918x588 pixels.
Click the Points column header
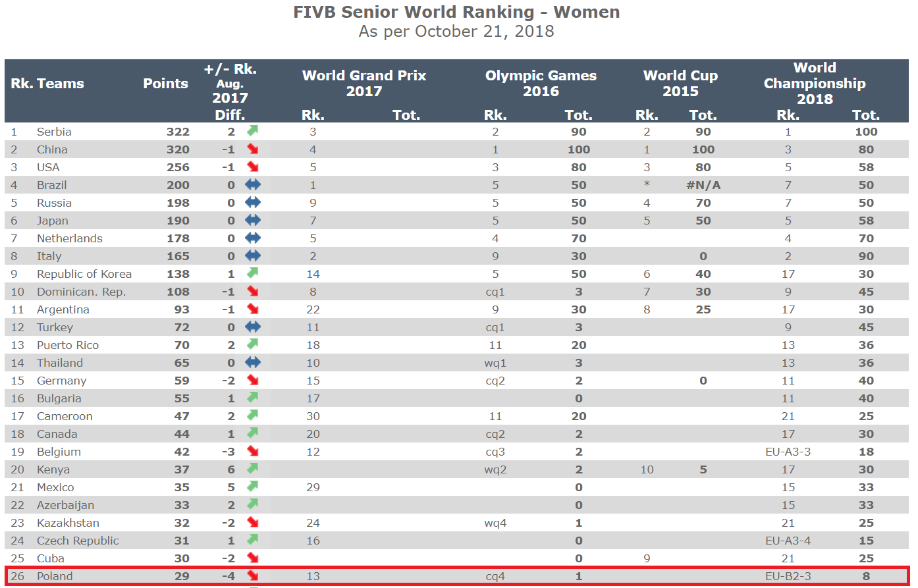[x=165, y=84]
